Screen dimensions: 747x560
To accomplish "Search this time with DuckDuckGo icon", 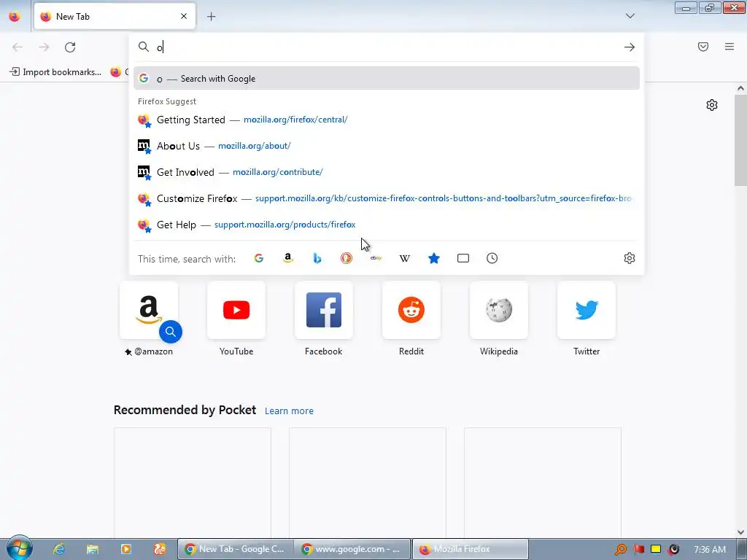I will coord(347,258).
